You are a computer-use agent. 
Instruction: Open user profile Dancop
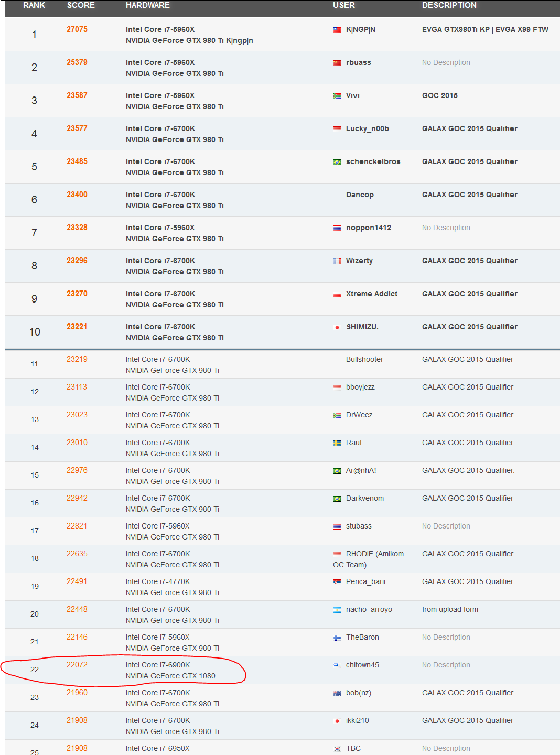point(360,195)
